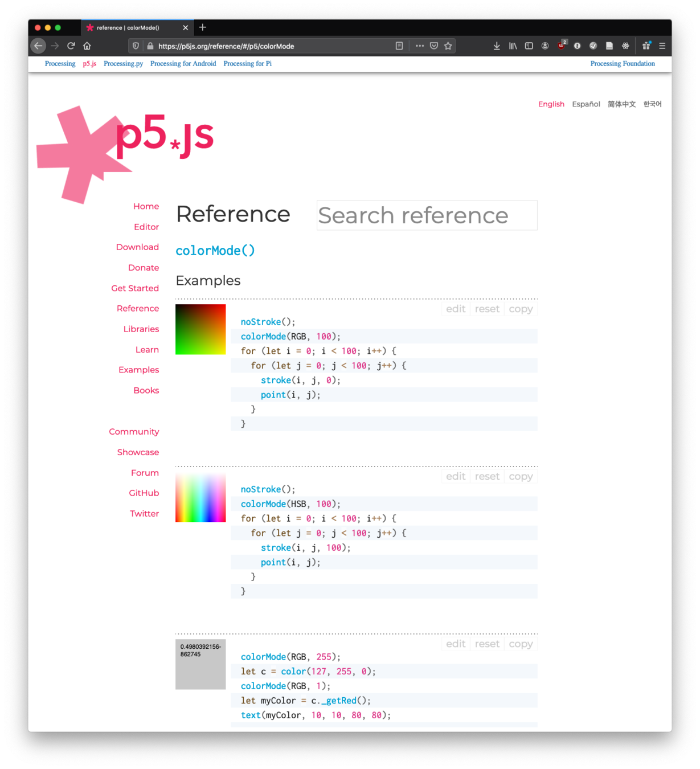The height and width of the screenshot is (769, 700).
Task: Visit the Twitter link
Action: 145,514
